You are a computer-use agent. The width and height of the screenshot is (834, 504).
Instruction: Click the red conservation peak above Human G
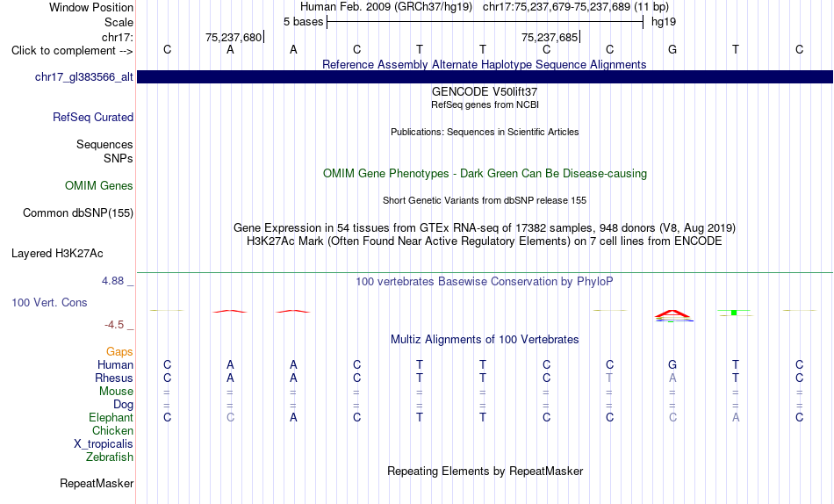[672, 313]
